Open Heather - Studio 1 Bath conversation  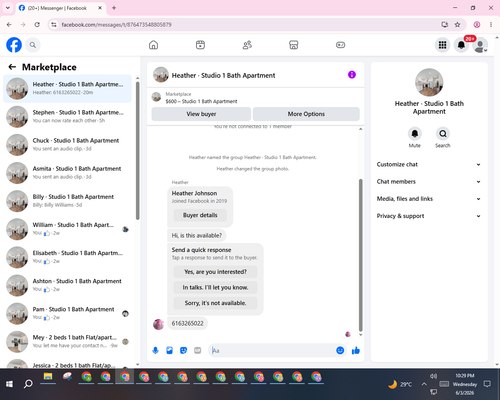67,88
